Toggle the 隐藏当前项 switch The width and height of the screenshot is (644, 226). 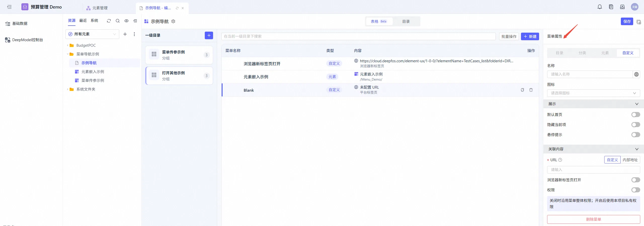[636, 125]
